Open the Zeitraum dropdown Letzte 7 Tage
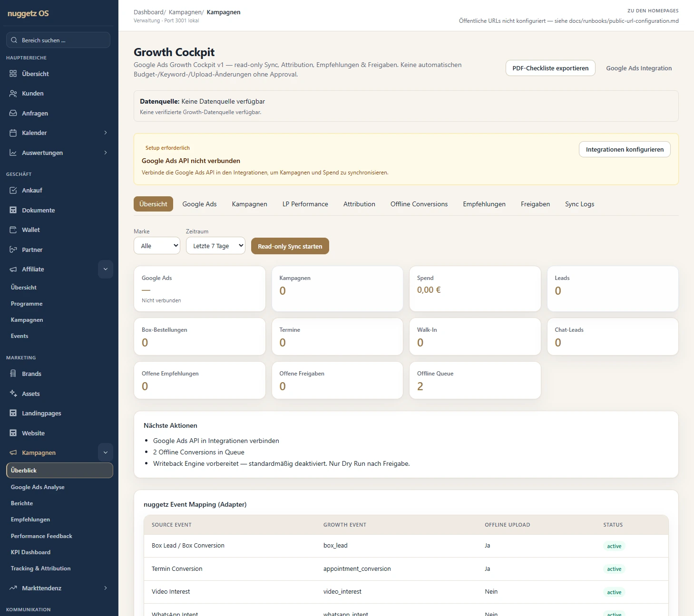This screenshot has height=616, width=694. 215,246
